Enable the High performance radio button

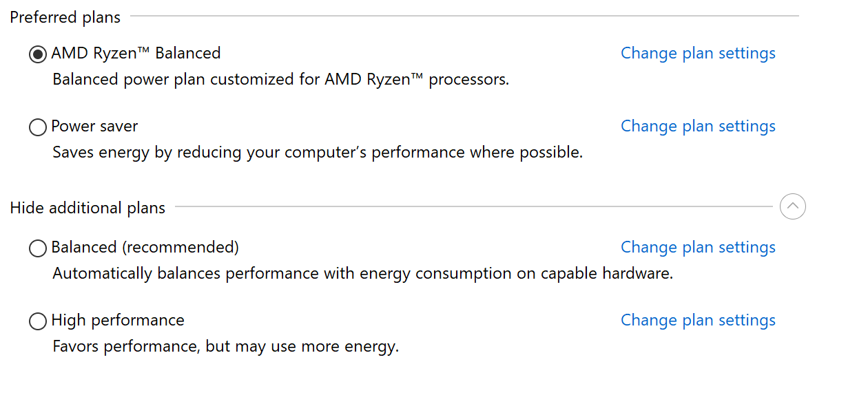coord(38,321)
